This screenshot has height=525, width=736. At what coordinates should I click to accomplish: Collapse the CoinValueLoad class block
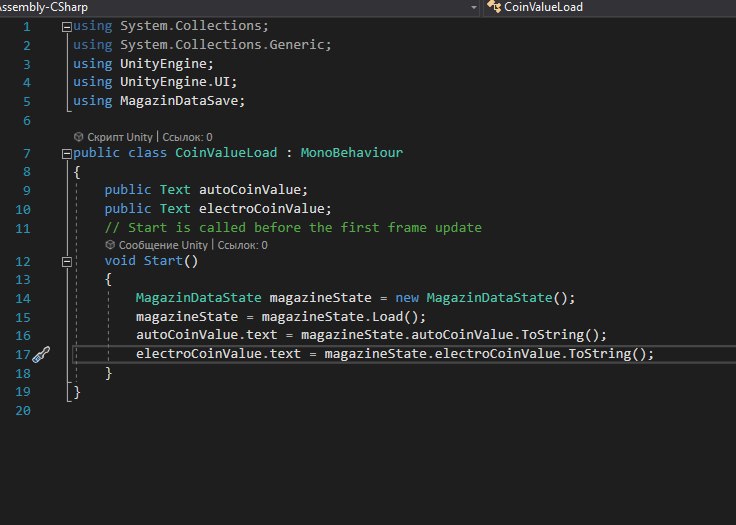pyautogui.click(x=67, y=154)
